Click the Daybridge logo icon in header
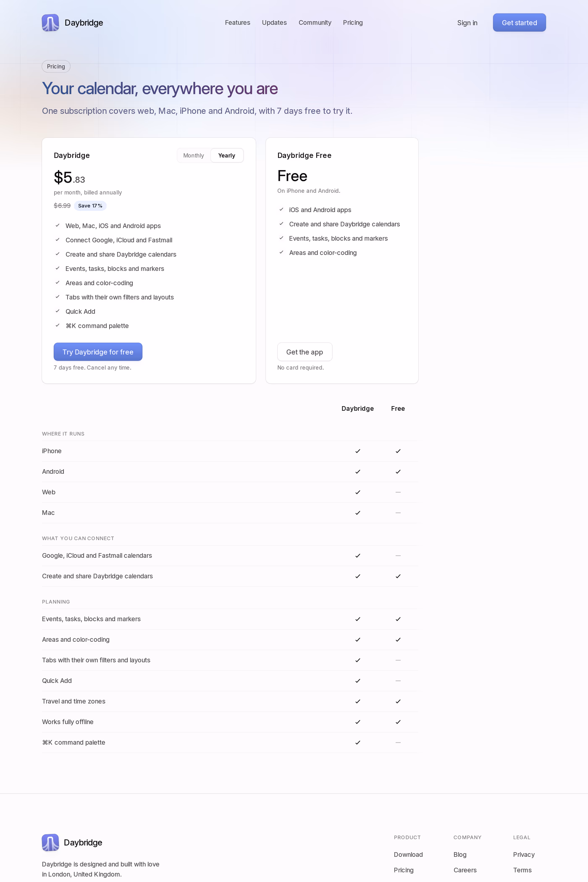 (50, 23)
